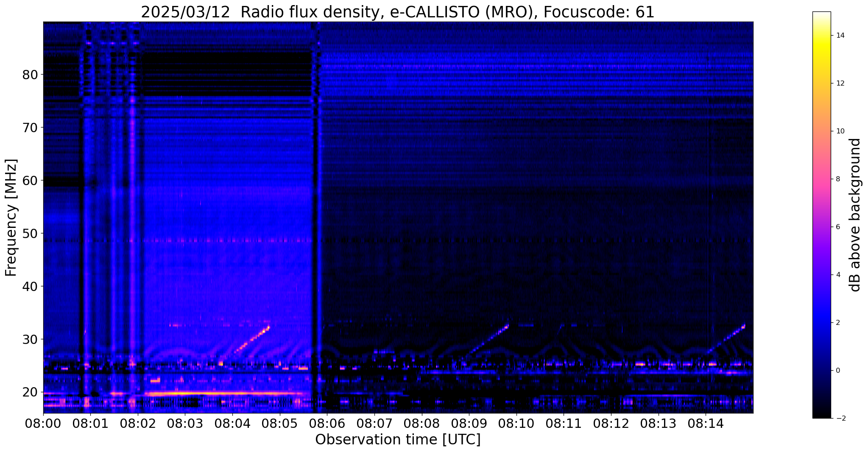Click the 08:05 time tick label
The height and width of the screenshot is (452, 868).
[280, 423]
